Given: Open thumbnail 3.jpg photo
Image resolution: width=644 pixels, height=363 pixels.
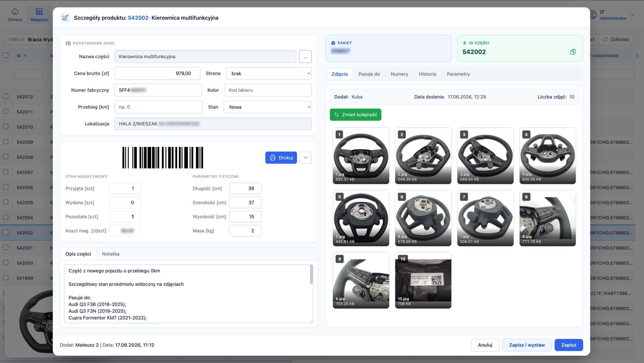Looking at the screenshot, I should point(485,156).
